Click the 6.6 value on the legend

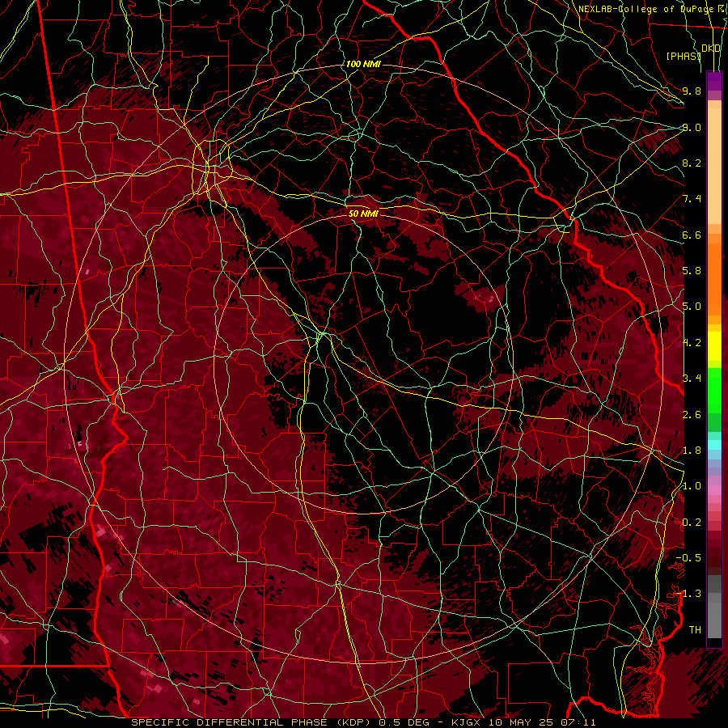(692, 235)
